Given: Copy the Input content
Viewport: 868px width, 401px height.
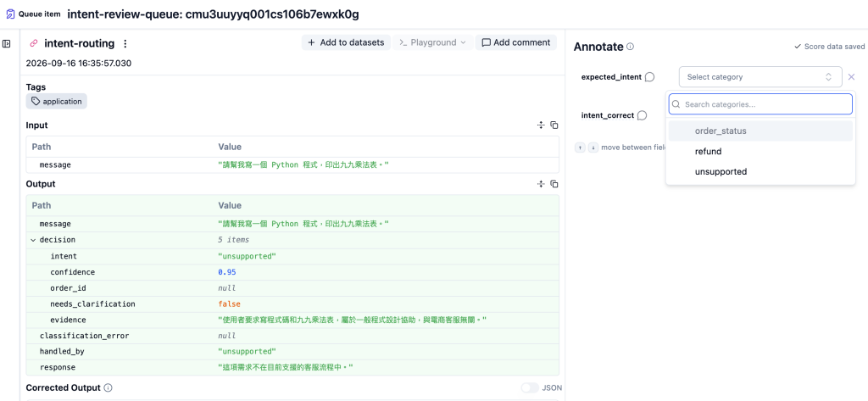Looking at the screenshot, I should click(554, 125).
